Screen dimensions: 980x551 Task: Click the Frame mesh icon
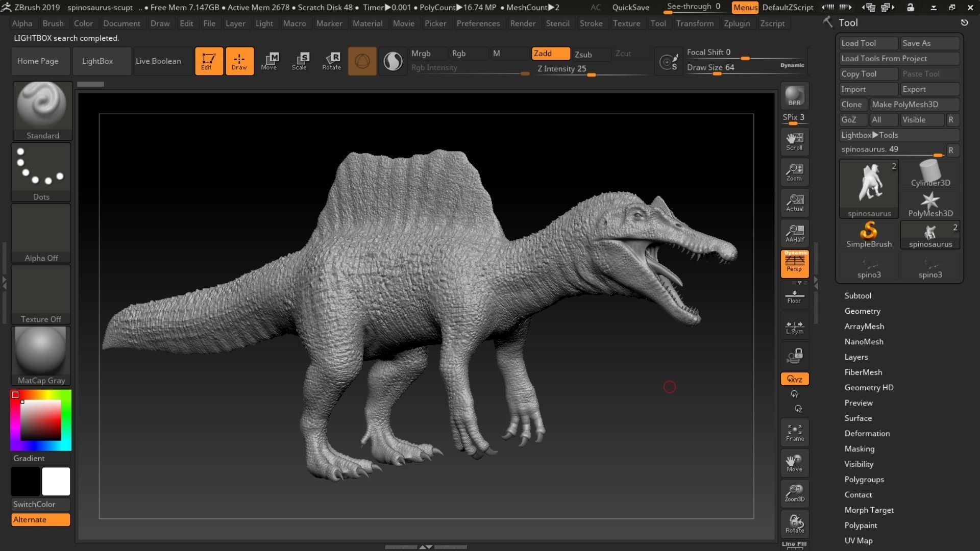pyautogui.click(x=795, y=432)
